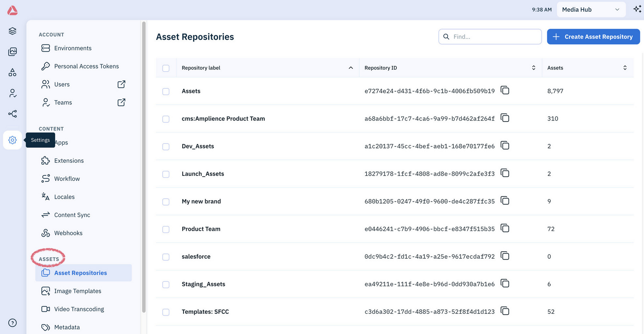
Task: Open Teams external link icon
Action: click(121, 102)
